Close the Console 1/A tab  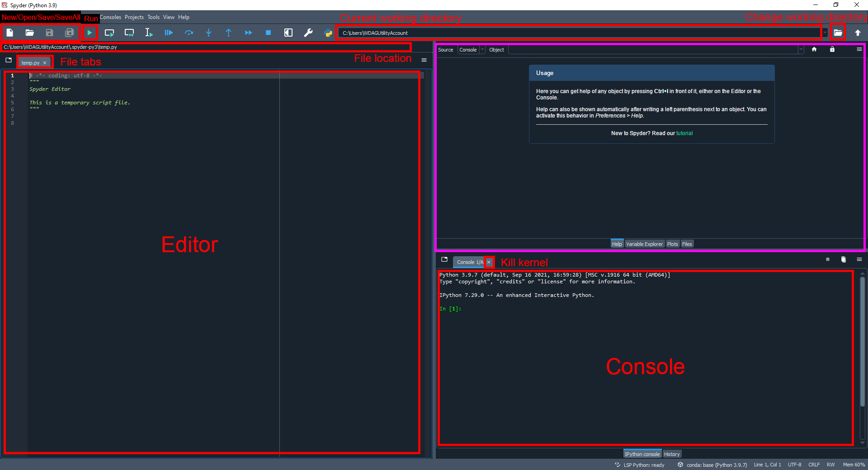489,262
